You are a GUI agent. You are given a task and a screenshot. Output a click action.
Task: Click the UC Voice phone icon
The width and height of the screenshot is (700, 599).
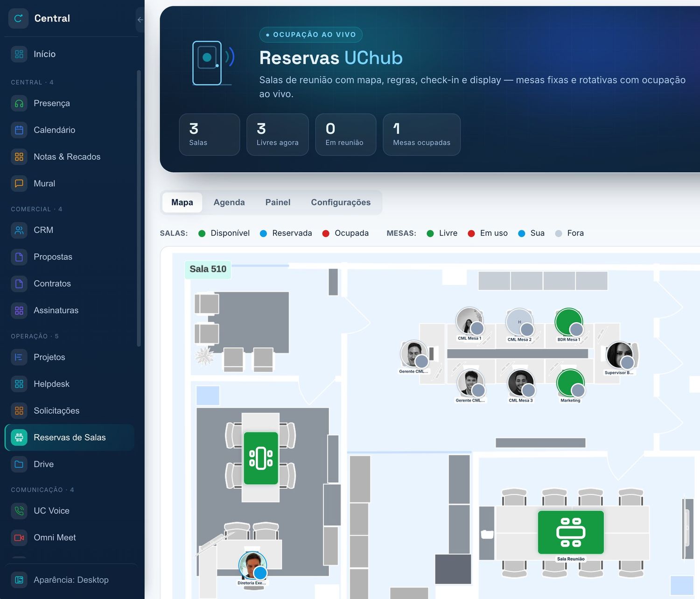[x=19, y=511]
